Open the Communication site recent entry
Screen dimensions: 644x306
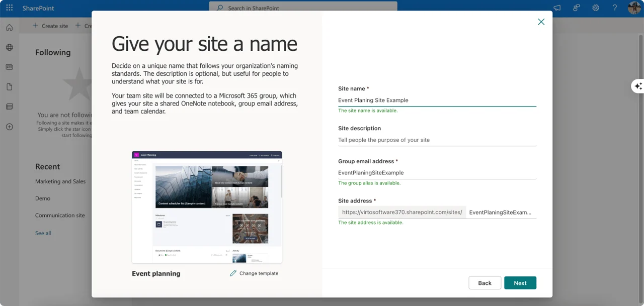tap(60, 215)
